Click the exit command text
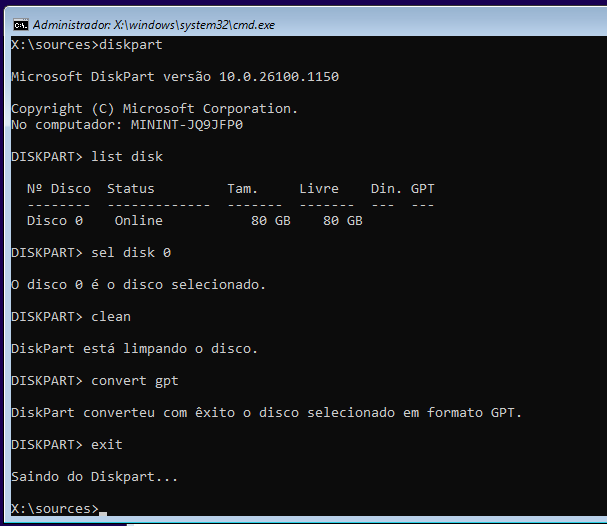 (x=107, y=445)
